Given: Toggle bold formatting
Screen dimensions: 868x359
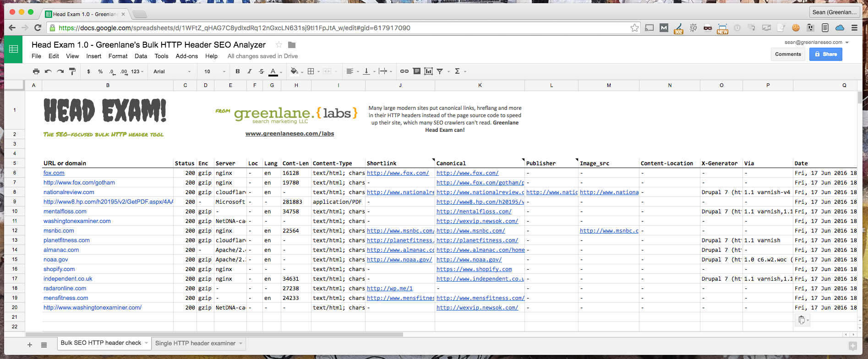Looking at the screenshot, I should point(237,71).
